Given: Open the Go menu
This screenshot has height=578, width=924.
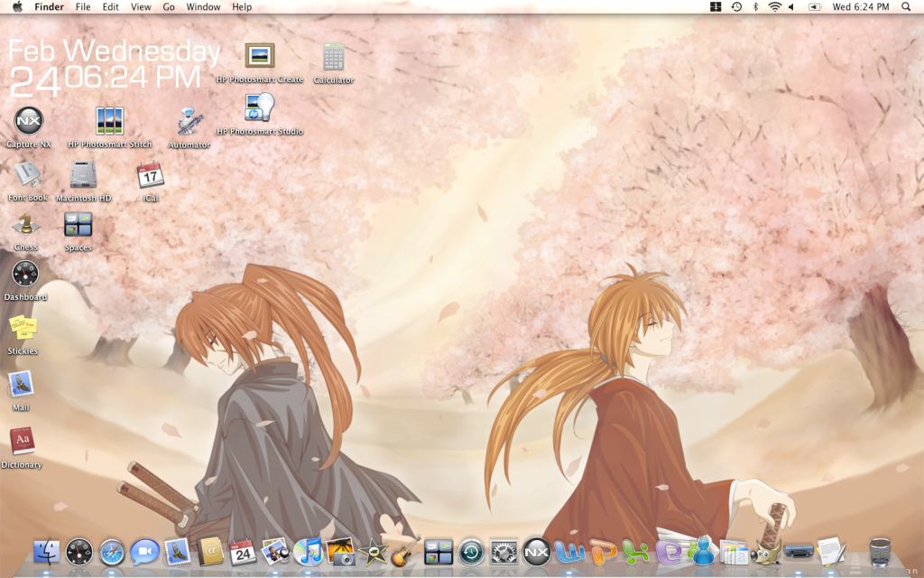Looking at the screenshot, I should click(169, 7).
